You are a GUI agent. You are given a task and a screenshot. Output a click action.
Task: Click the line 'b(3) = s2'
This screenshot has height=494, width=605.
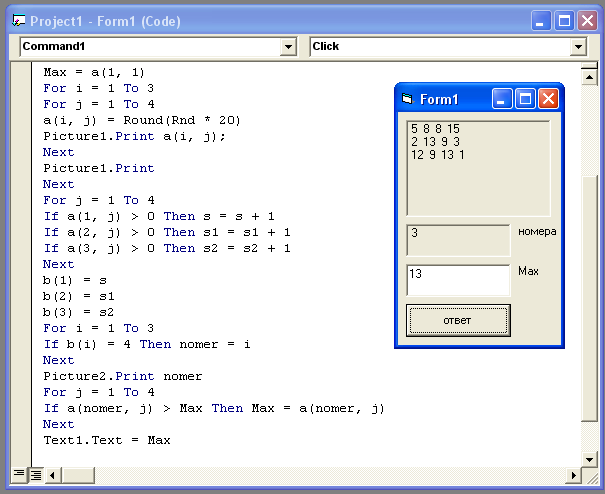(79, 313)
